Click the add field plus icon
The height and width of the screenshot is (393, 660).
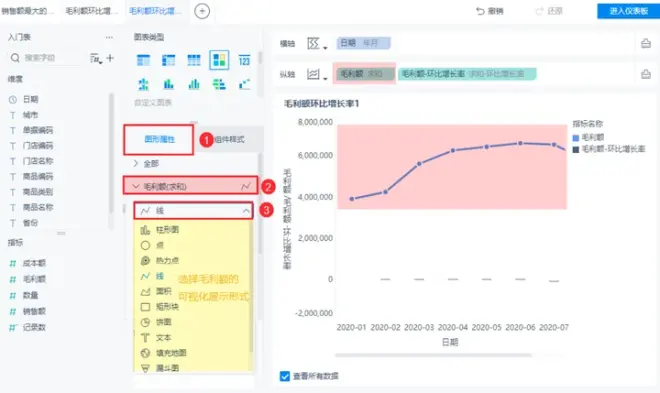tap(110, 58)
